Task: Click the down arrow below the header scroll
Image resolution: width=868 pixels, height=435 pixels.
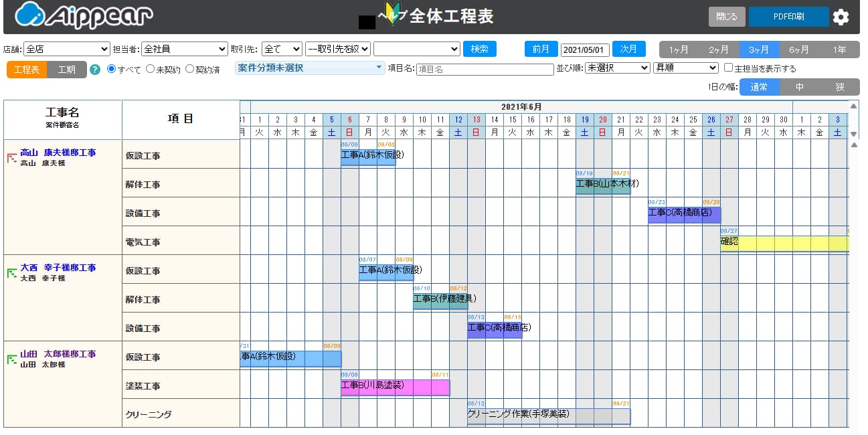Action: pos(853,135)
